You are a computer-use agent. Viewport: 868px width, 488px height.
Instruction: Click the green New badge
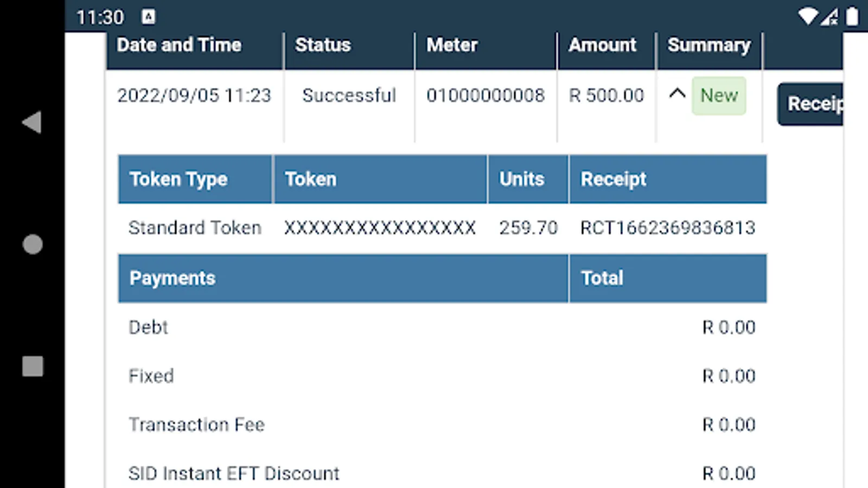click(719, 96)
